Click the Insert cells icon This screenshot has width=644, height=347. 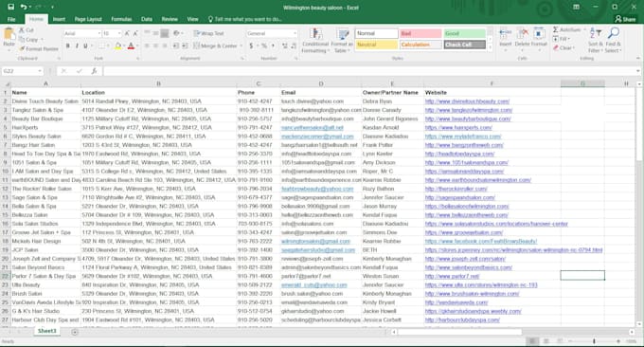click(x=505, y=34)
